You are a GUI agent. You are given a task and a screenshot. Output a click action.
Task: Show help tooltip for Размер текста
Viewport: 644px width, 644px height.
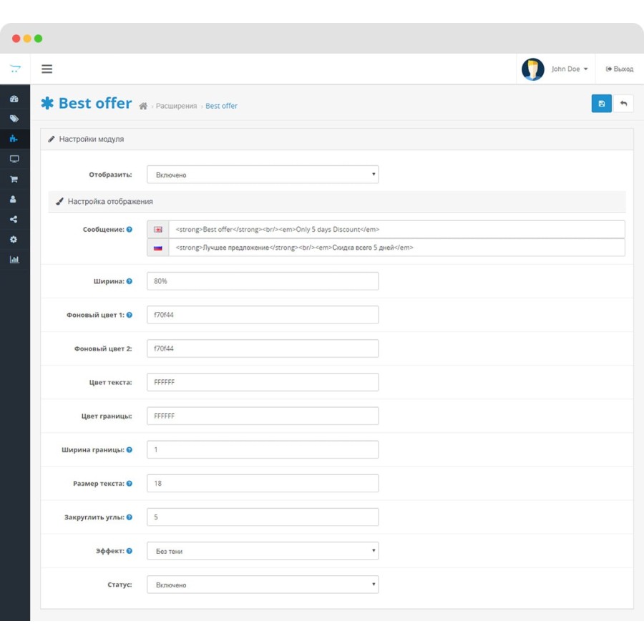click(130, 484)
